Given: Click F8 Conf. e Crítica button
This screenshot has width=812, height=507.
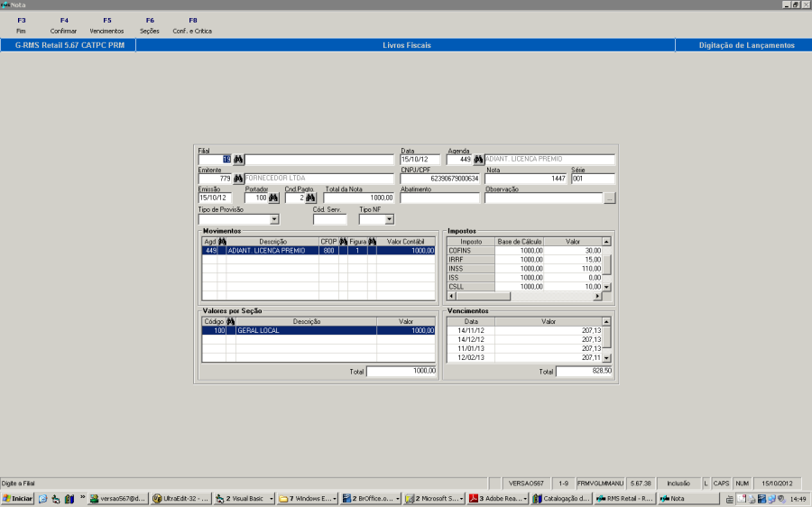Looking at the screenshot, I should (193, 25).
